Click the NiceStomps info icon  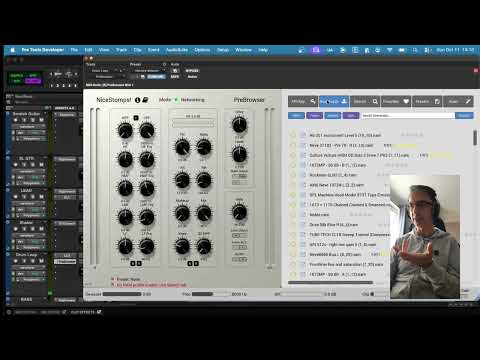[x=137, y=100]
